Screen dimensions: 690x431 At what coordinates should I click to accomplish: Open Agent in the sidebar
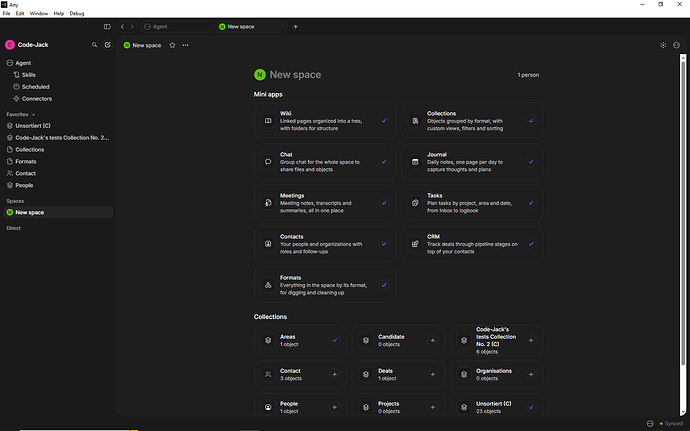pyautogui.click(x=58, y=63)
